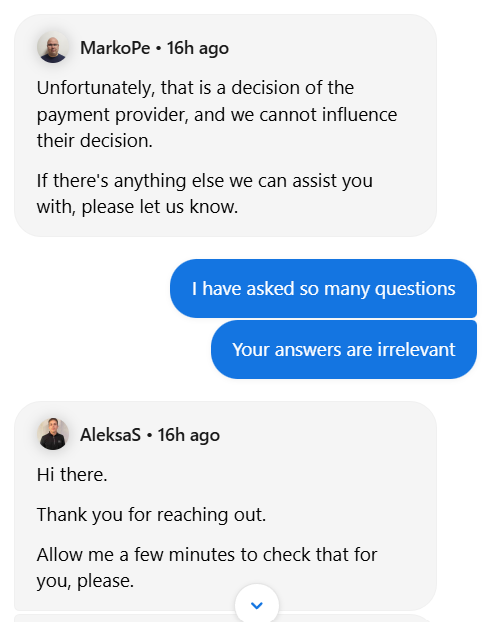This screenshot has height=622, width=489.
Task: Jump to latest messages with down chevron
Action: (257, 605)
